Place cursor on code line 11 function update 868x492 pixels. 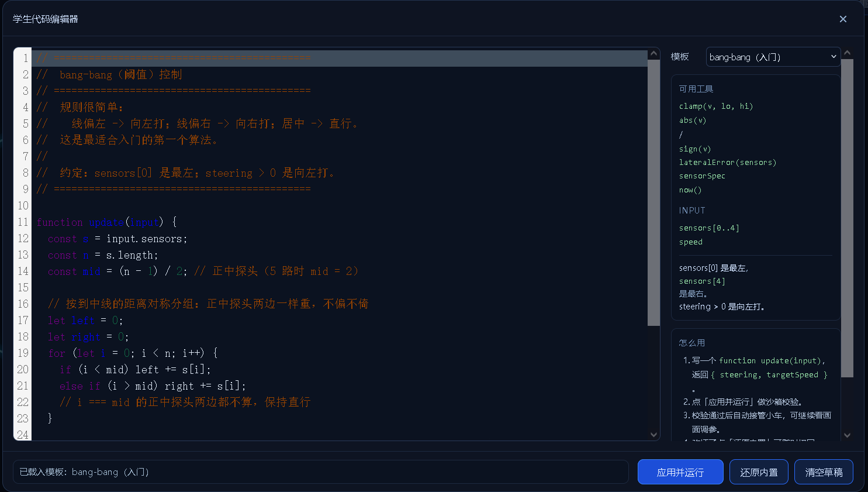[x=106, y=222]
